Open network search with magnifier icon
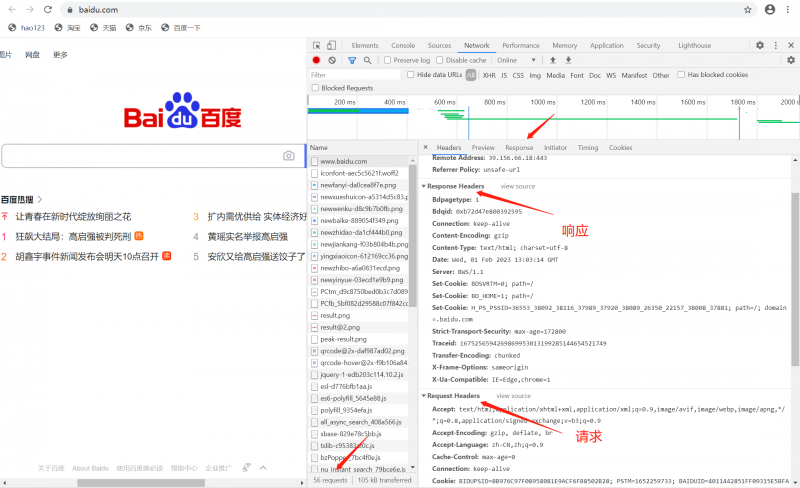 pyautogui.click(x=367, y=60)
